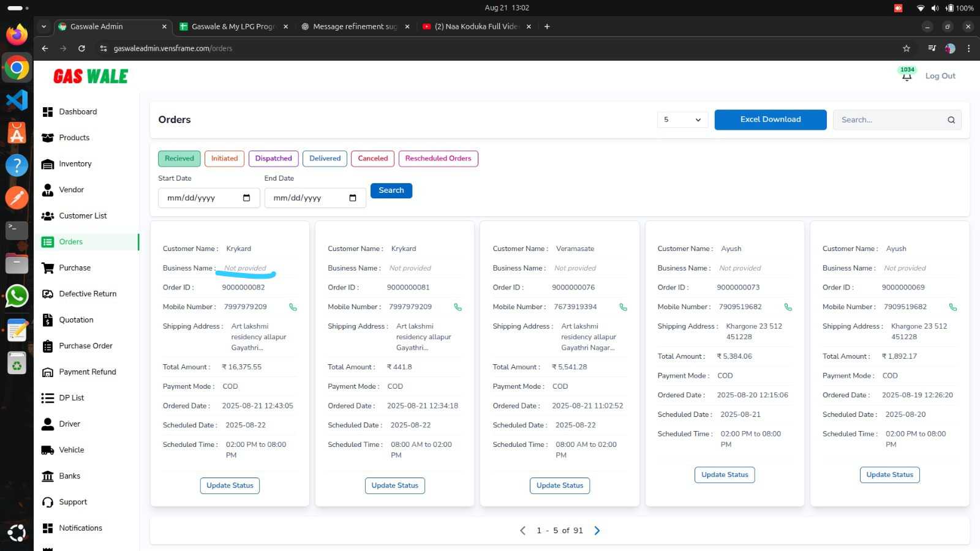Open Start Date calendar picker
980x551 pixels.
(246, 198)
